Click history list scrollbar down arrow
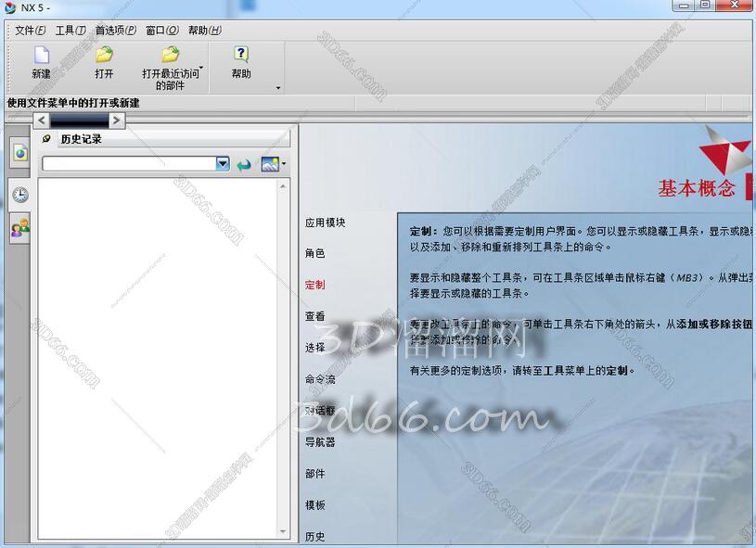 point(283,531)
